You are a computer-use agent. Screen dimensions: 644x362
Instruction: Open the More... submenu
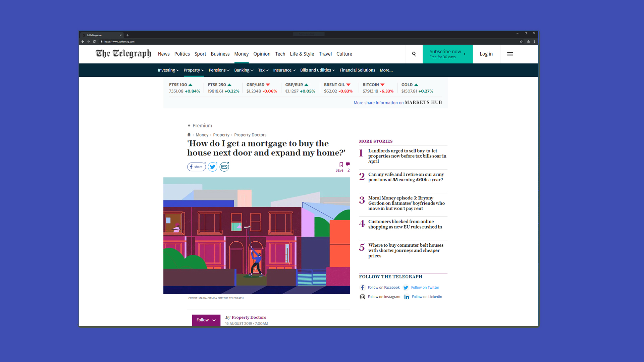point(386,70)
